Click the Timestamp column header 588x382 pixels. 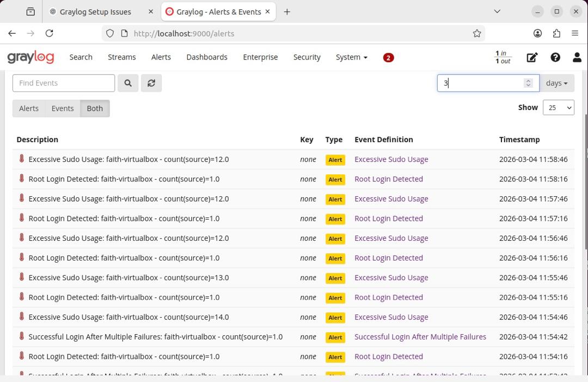519,140
